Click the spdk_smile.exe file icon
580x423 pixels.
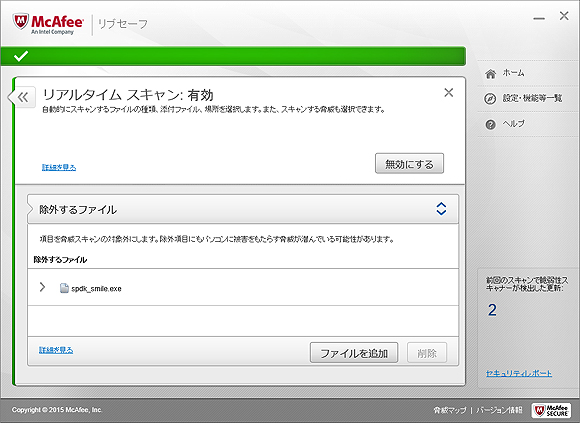tap(64, 288)
